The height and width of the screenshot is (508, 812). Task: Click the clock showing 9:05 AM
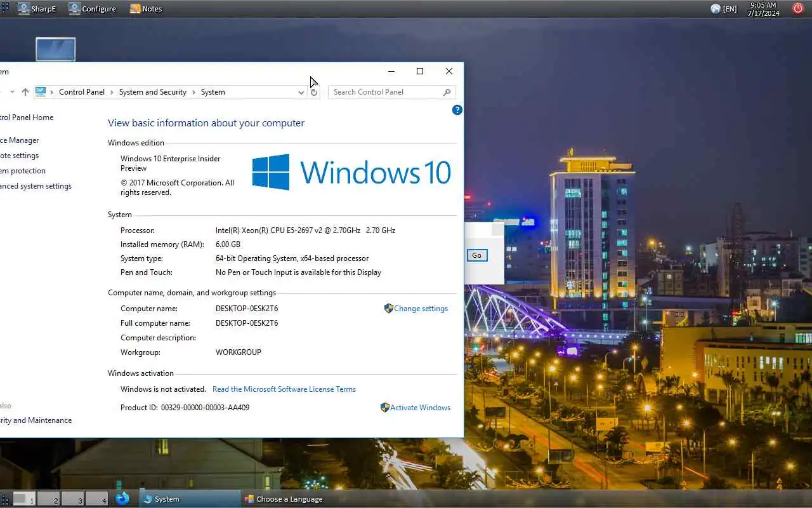(x=763, y=9)
